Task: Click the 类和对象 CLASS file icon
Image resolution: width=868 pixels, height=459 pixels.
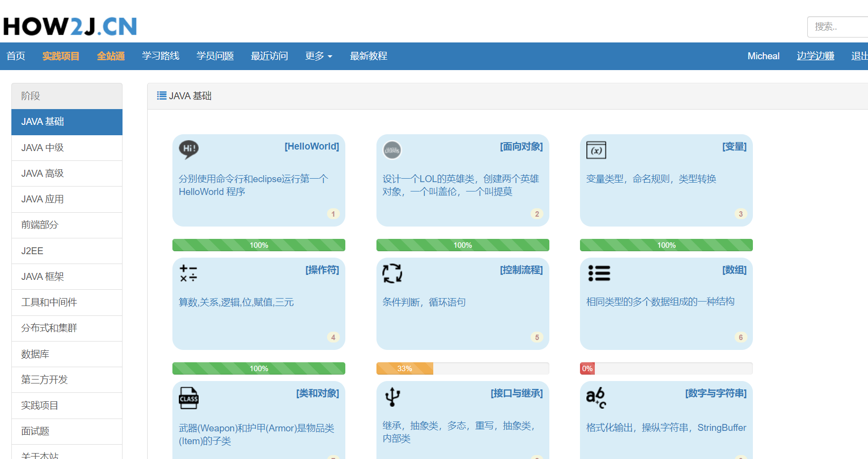Action: [x=189, y=398]
